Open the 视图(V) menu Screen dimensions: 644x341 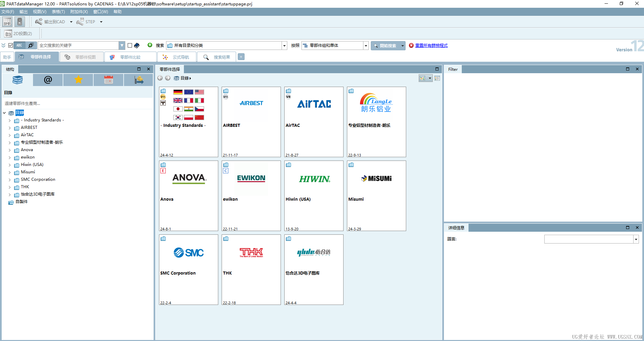tap(39, 12)
